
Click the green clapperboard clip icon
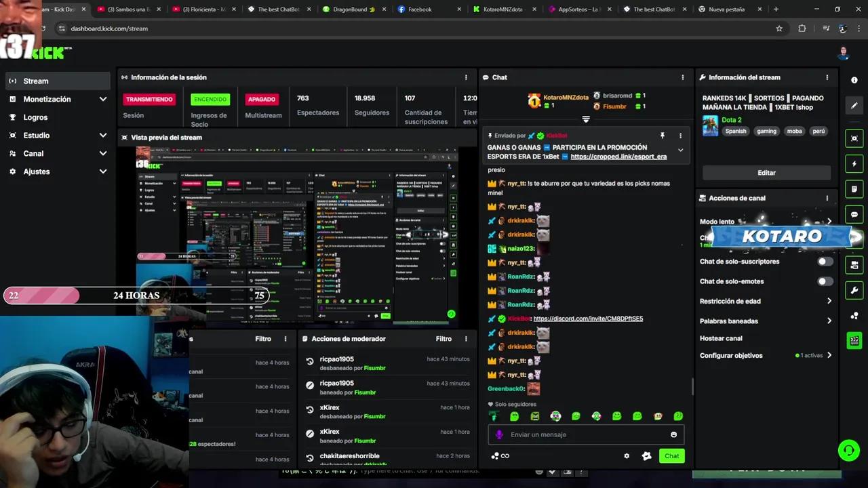click(x=854, y=340)
